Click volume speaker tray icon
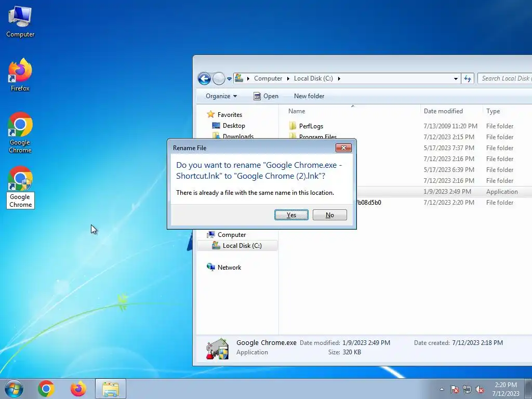 [x=480, y=389]
